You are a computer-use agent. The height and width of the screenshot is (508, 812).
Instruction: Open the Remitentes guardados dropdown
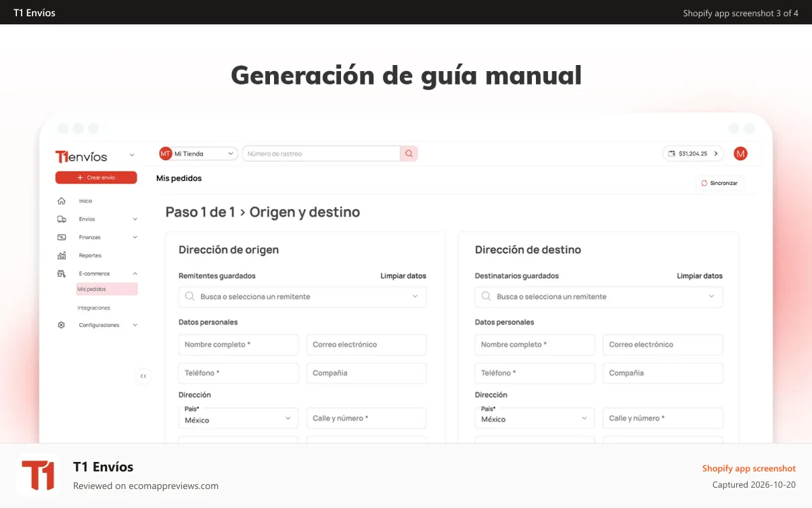click(302, 297)
